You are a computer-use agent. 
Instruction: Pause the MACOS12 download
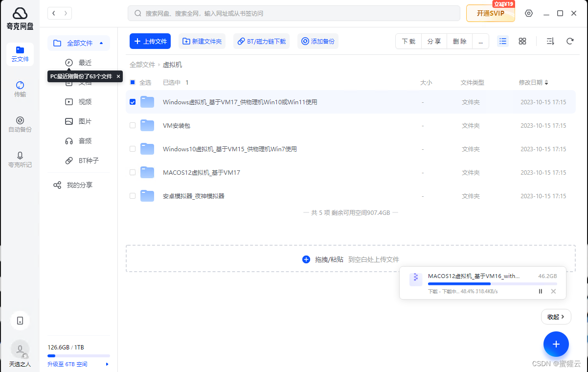pyautogui.click(x=541, y=291)
